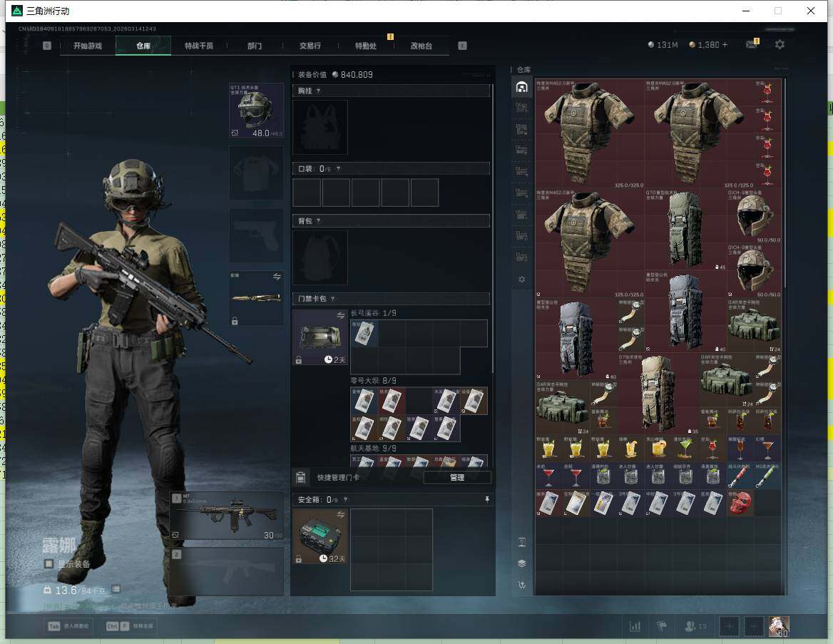The height and width of the screenshot is (644, 833).
Task: Click the lock icon under the knife
Action: pos(235,320)
